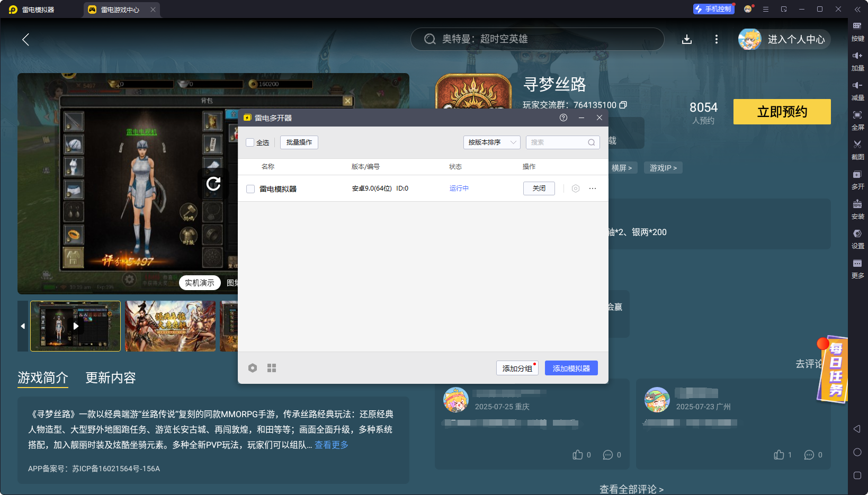
Task: Open more options for 雷电模拟器 row
Action: [593, 188]
